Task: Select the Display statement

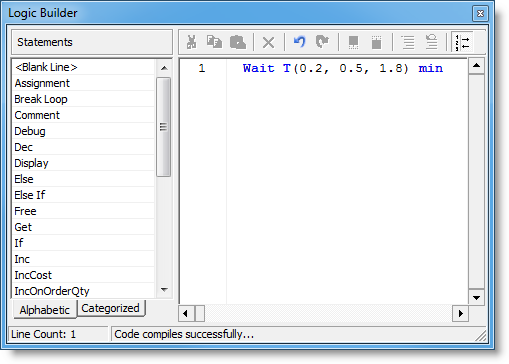Action: click(x=84, y=163)
